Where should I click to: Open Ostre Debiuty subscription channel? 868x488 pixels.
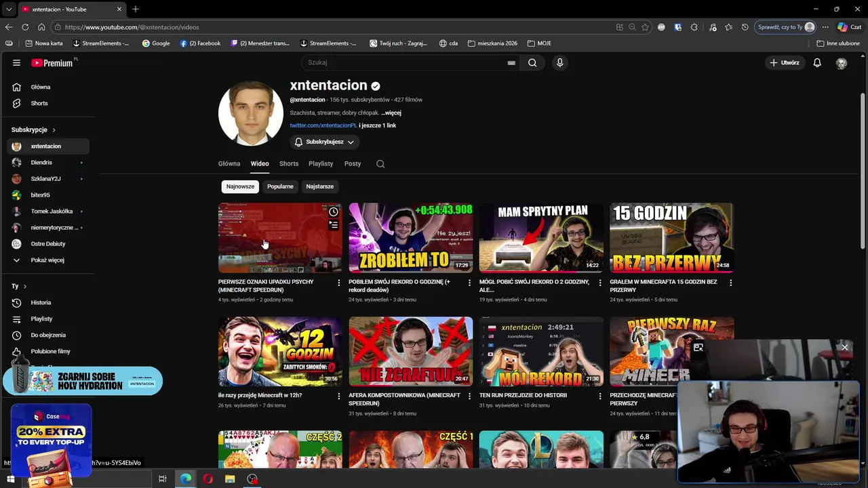[x=47, y=243]
